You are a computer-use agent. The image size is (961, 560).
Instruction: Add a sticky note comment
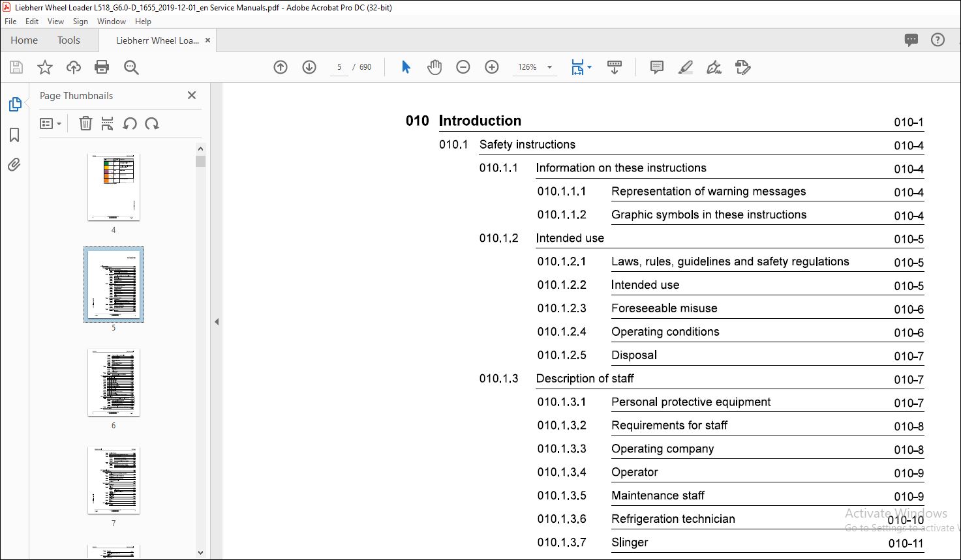tap(657, 67)
